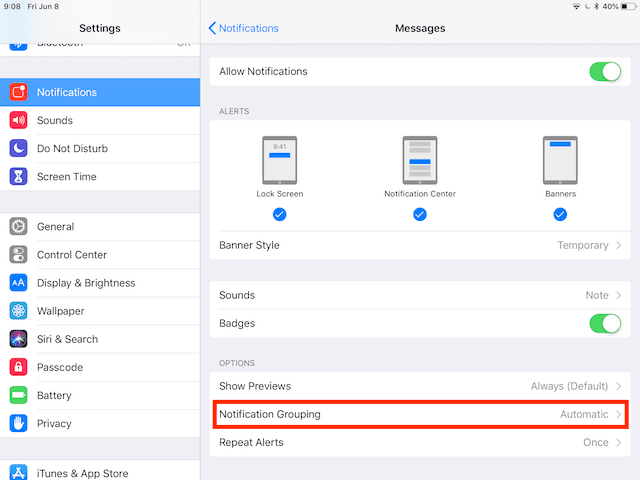Tap the green Battery icon
This screenshot has width=640, height=480.
pos(18,395)
